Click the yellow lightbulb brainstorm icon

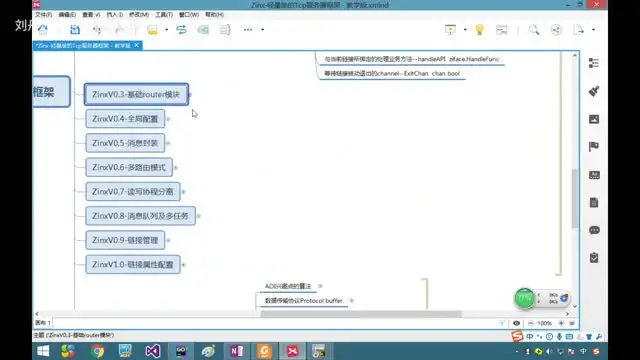pos(480,30)
